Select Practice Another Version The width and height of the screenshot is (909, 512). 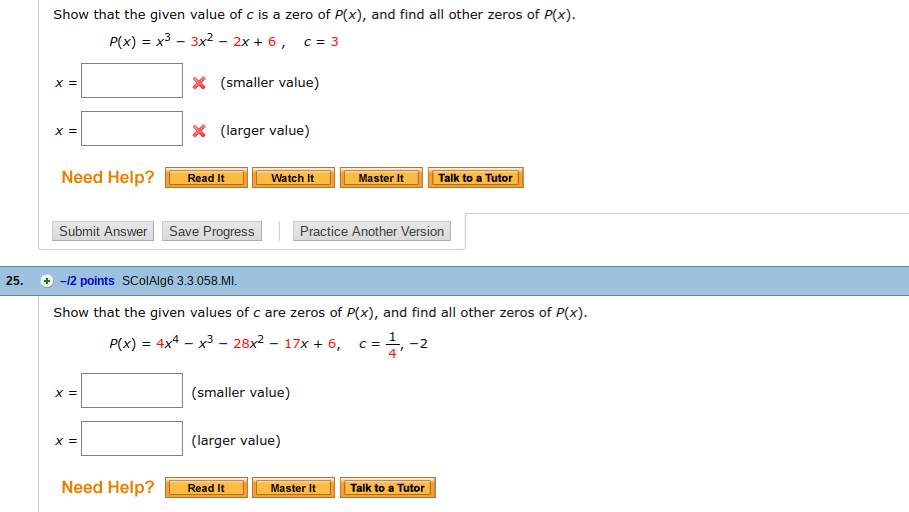pos(372,231)
